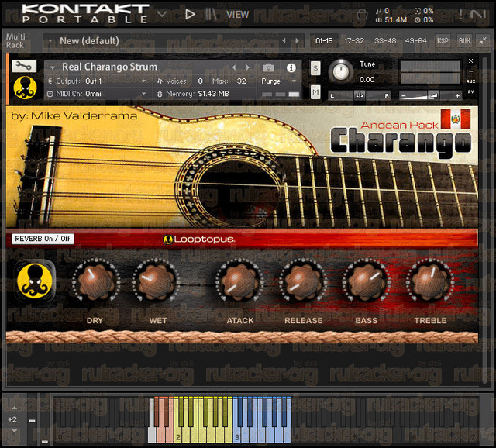Open the wrench instrument edit mode

click(x=24, y=66)
